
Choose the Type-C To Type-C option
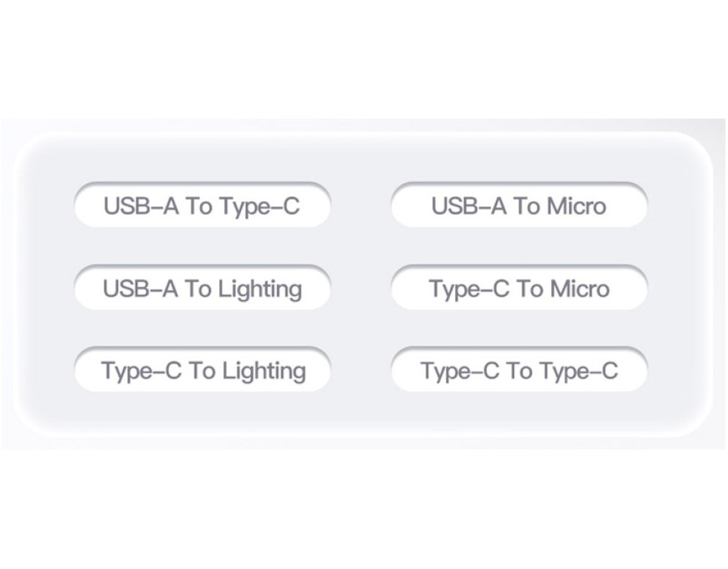click(x=519, y=371)
